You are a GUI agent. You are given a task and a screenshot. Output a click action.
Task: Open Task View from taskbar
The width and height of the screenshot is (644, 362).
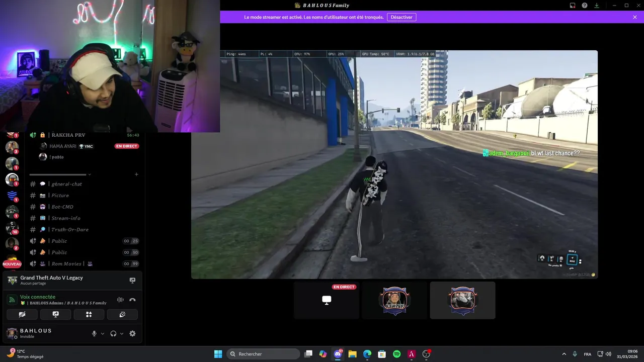[308, 354]
